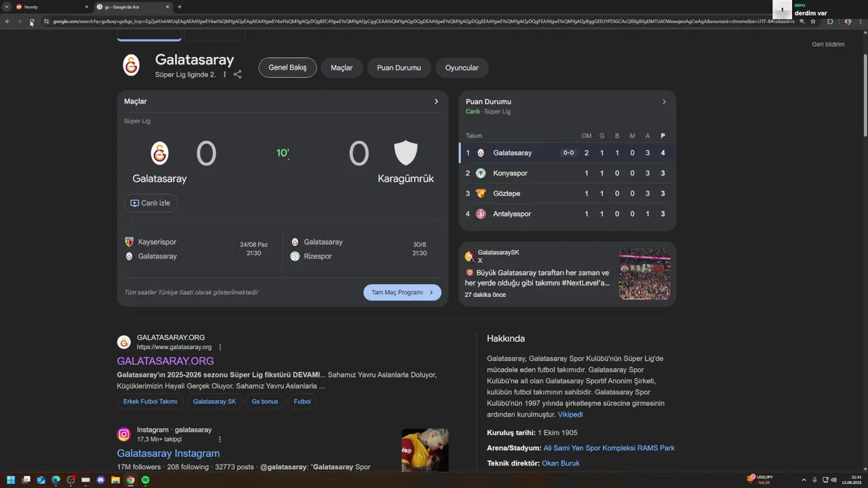Open a new browser tab
The image size is (868, 488).
[179, 7]
